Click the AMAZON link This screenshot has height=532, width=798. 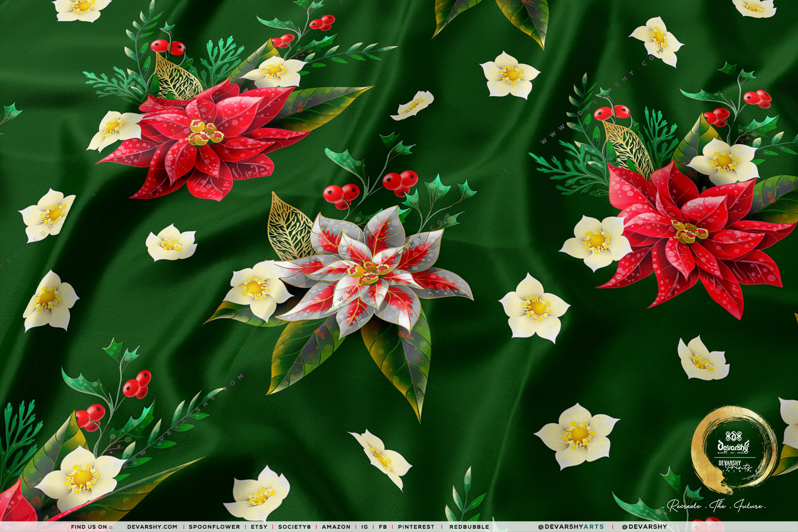[336, 527]
